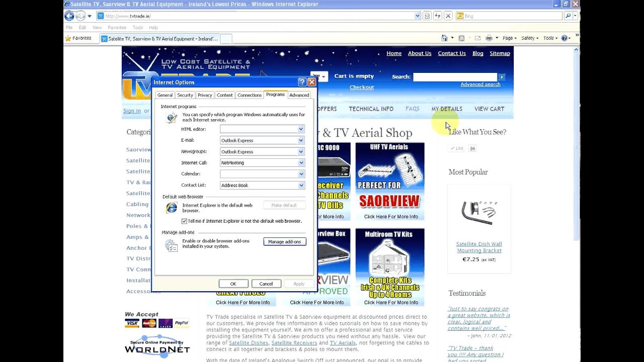Select the Satellite TV browser tab
Image resolution: width=644 pixels, height=362 pixels.
click(159, 39)
